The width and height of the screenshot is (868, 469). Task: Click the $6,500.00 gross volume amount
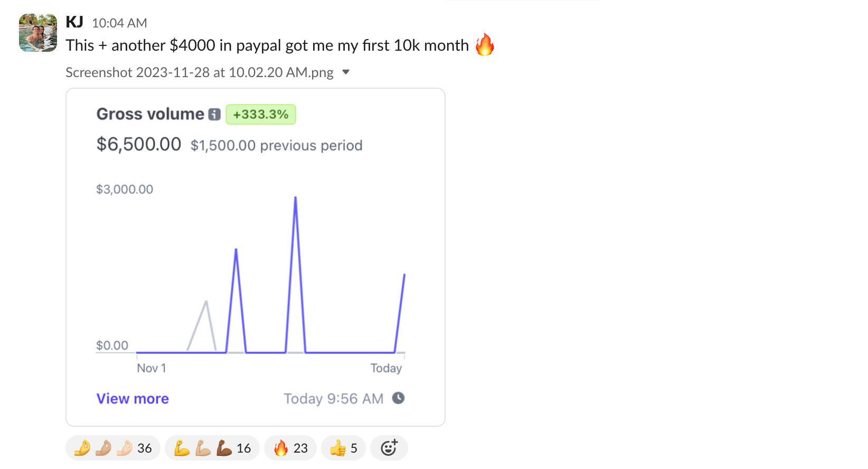139,144
